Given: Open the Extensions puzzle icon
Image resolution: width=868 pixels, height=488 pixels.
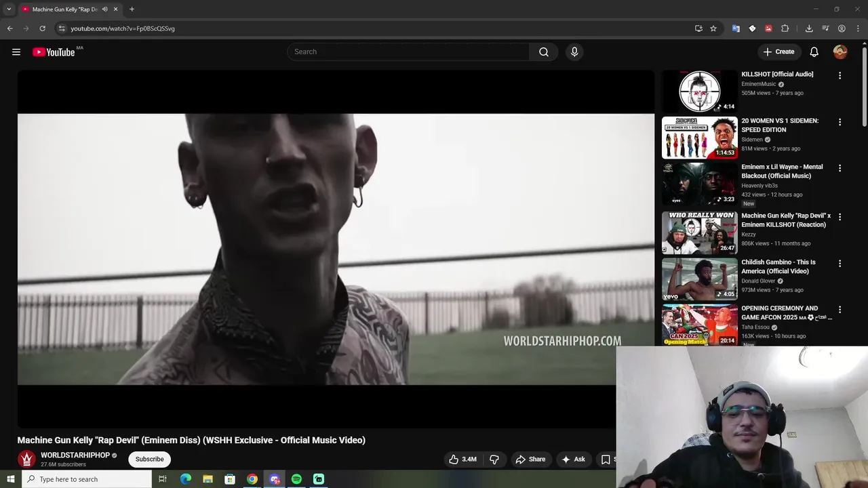Looking at the screenshot, I should [x=785, y=28].
